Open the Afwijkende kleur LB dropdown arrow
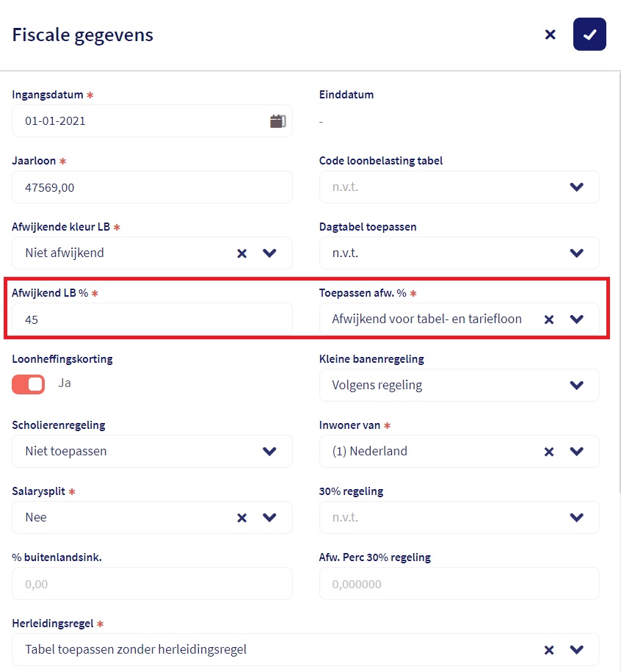This screenshot has width=621, height=672. click(269, 253)
